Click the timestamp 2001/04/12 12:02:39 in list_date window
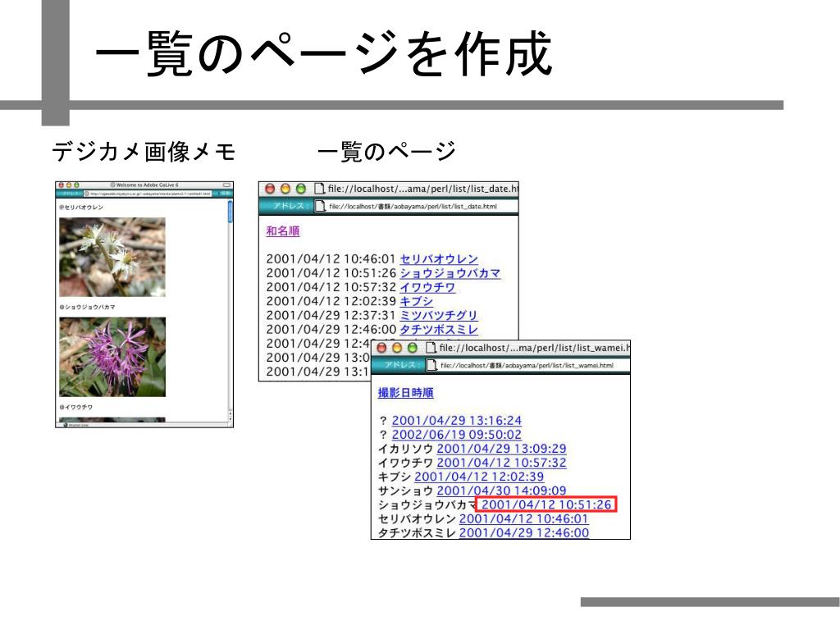The image size is (840, 630). click(331, 301)
